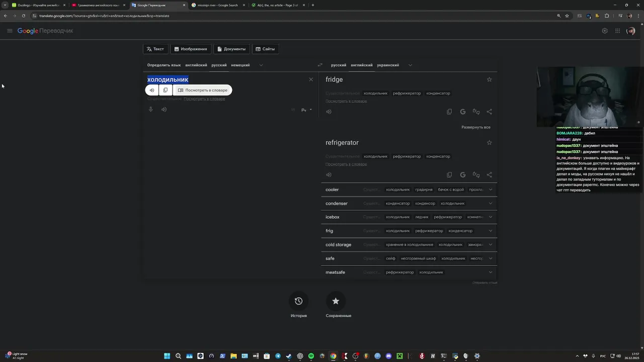Switch to the 'Сайты' mode tab
The image size is (644, 362).
pos(265,49)
